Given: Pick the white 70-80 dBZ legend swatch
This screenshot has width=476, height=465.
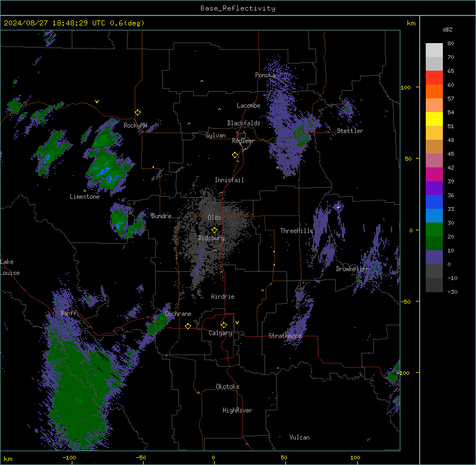Looking at the screenshot, I should (x=434, y=50).
